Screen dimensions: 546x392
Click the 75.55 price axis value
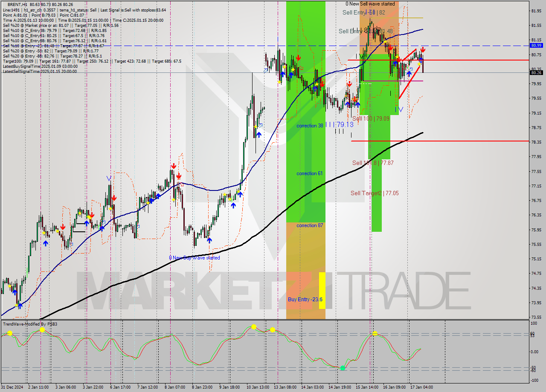tap(536, 245)
